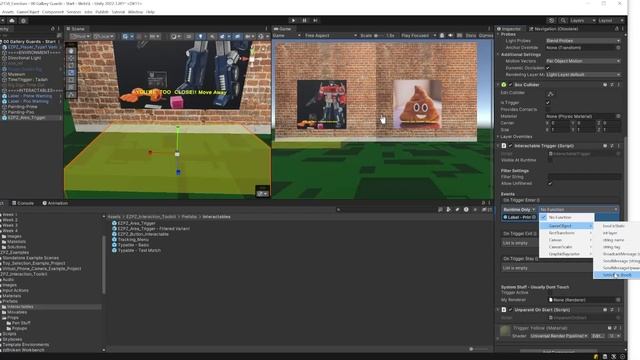This screenshot has height=360, width=640.
Task: Select Tracking_Menu prefab in Project
Action: pyautogui.click(x=133, y=240)
